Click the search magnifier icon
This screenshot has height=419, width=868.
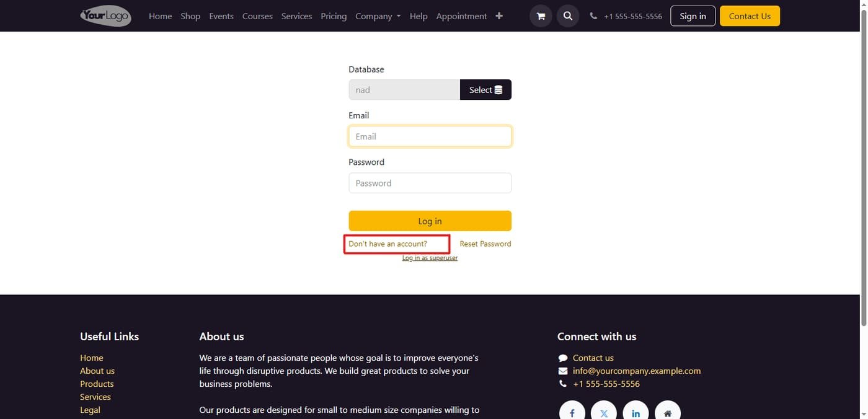click(x=568, y=16)
